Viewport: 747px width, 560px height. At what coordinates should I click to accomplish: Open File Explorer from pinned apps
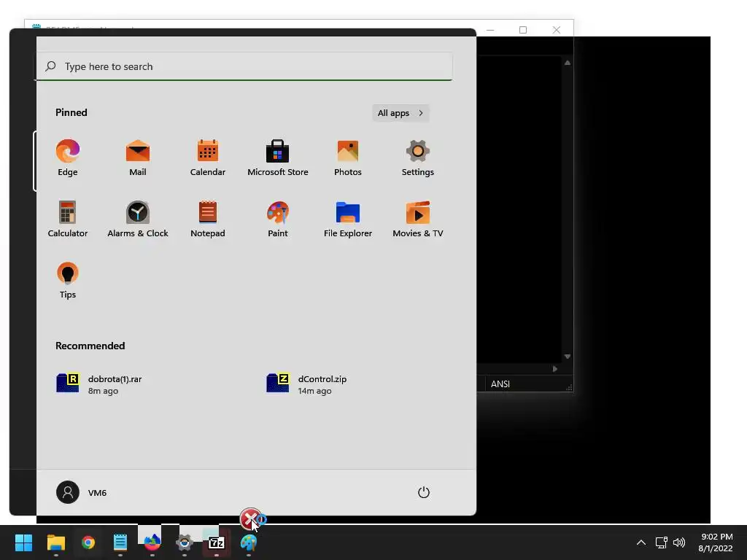click(348, 219)
